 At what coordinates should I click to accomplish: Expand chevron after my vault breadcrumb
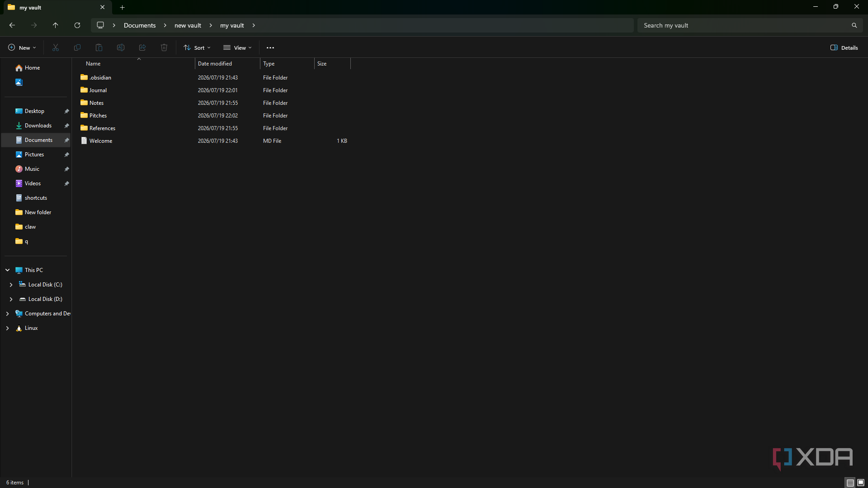(254, 25)
